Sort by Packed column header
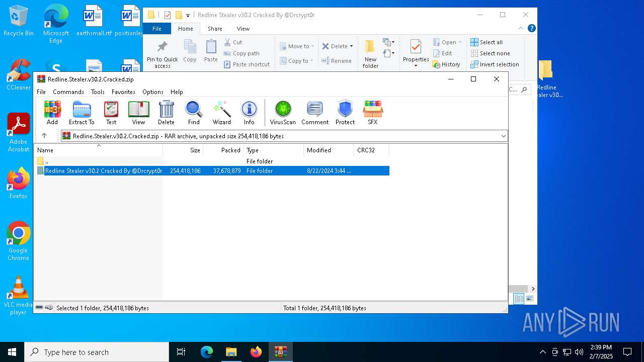Image resolution: width=644 pixels, height=362 pixels. 223,150
